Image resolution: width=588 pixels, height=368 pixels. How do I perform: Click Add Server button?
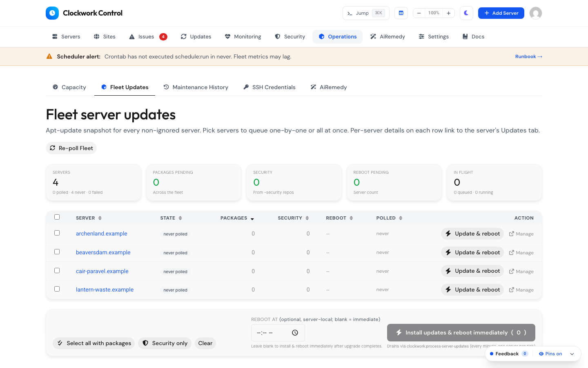coord(501,13)
